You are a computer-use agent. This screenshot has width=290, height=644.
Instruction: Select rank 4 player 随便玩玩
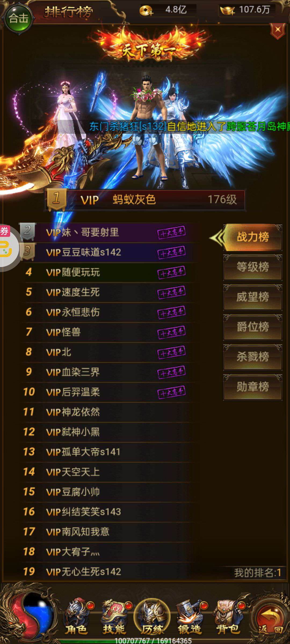pos(107,272)
